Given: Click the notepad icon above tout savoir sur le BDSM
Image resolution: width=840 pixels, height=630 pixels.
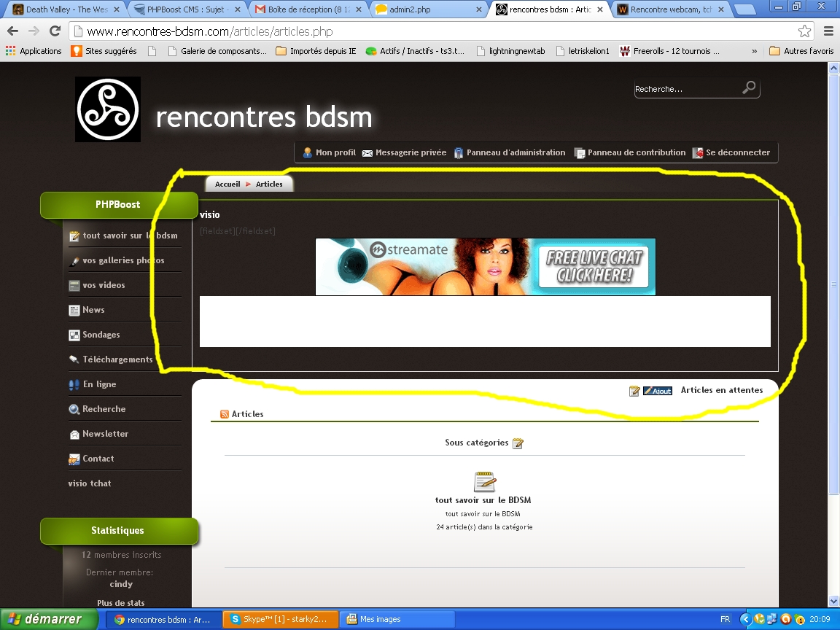Looking at the screenshot, I should pos(484,482).
